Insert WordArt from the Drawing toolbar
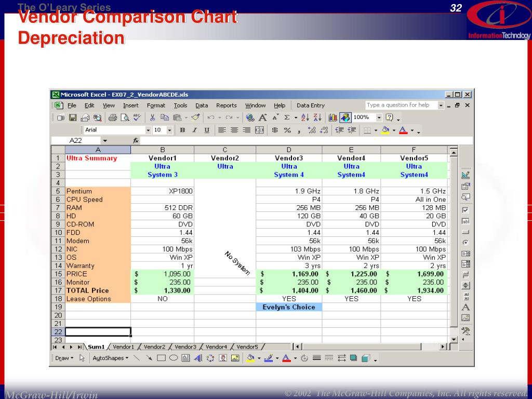Image resolution: width=532 pixels, height=399 pixels. tap(198, 358)
